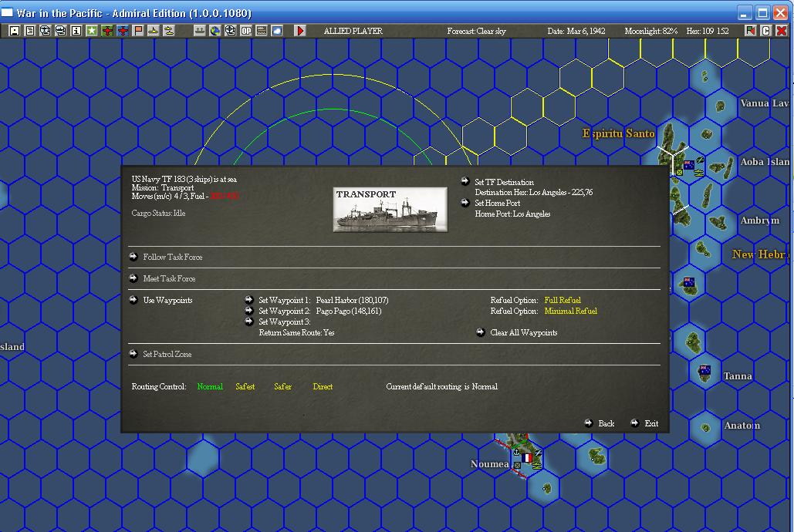Click arrow next to Use Waypoints

pyautogui.click(x=133, y=300)
